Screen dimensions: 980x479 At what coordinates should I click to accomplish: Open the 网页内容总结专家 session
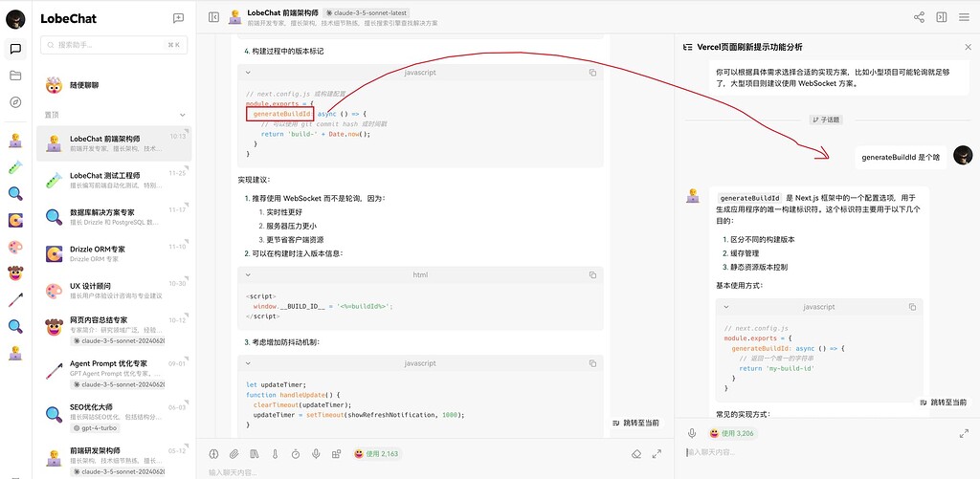114,331
